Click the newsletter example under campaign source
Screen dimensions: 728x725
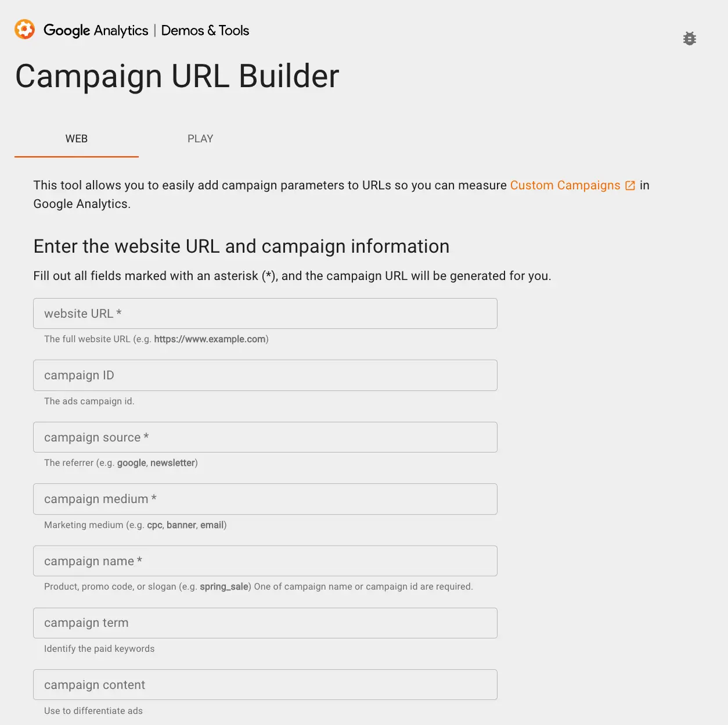pos(172,463)
